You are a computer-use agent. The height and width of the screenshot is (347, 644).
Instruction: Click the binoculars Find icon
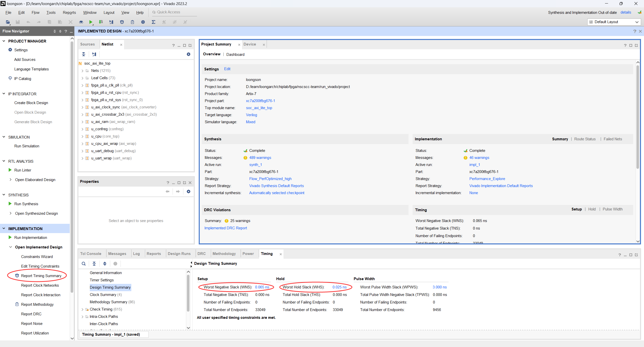tap(81, 22)
